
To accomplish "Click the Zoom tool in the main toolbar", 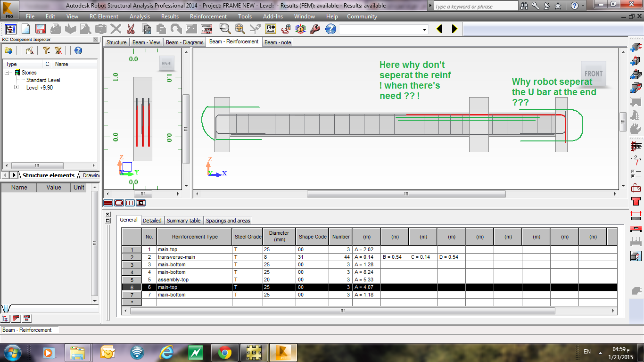I will pos(224,29).
